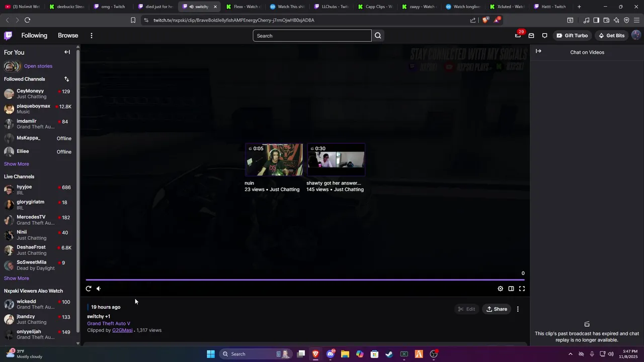Open Brave Wallet icon
The height and width of the screenshot is (362, 644).
tap(606, 20)
